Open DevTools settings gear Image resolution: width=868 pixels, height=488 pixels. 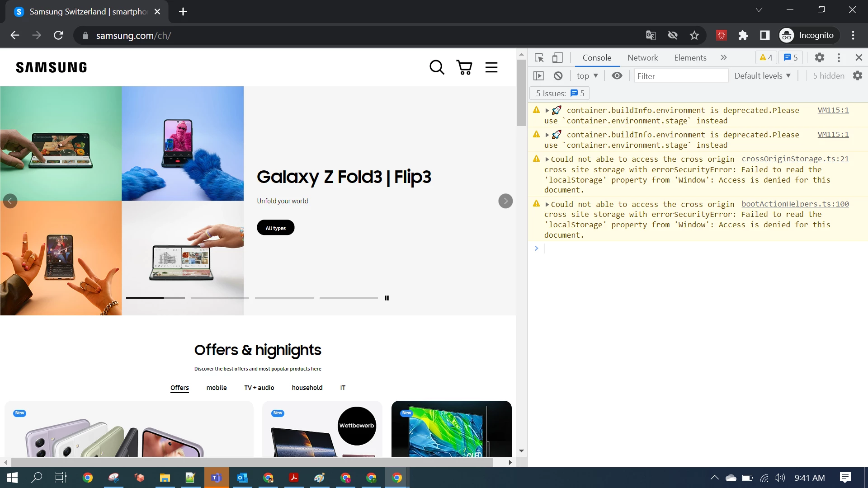click(819, 57)
